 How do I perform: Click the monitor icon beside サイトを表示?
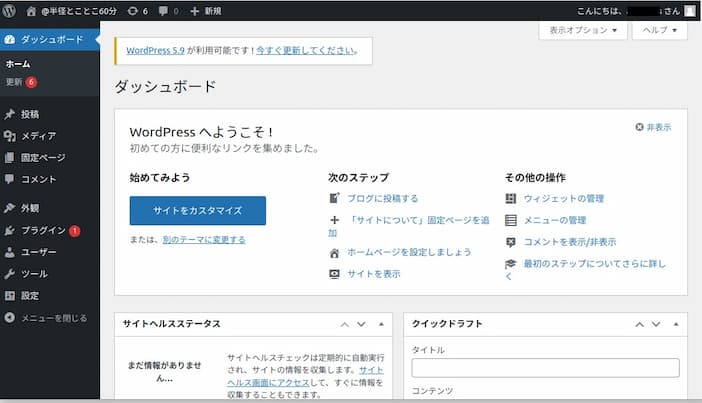(x=334, y=274)
